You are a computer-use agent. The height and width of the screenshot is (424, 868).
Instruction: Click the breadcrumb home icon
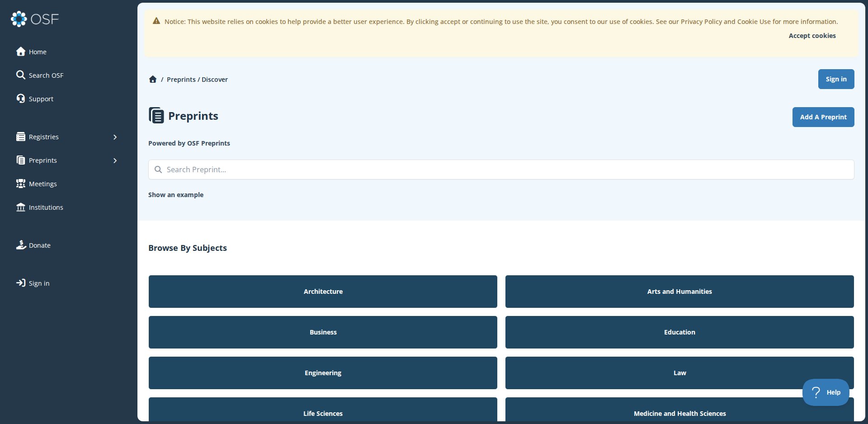point(153,80)
